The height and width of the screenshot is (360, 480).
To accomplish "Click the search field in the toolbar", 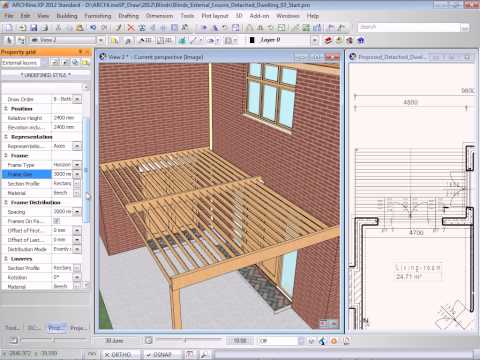I will click(409, 28).
